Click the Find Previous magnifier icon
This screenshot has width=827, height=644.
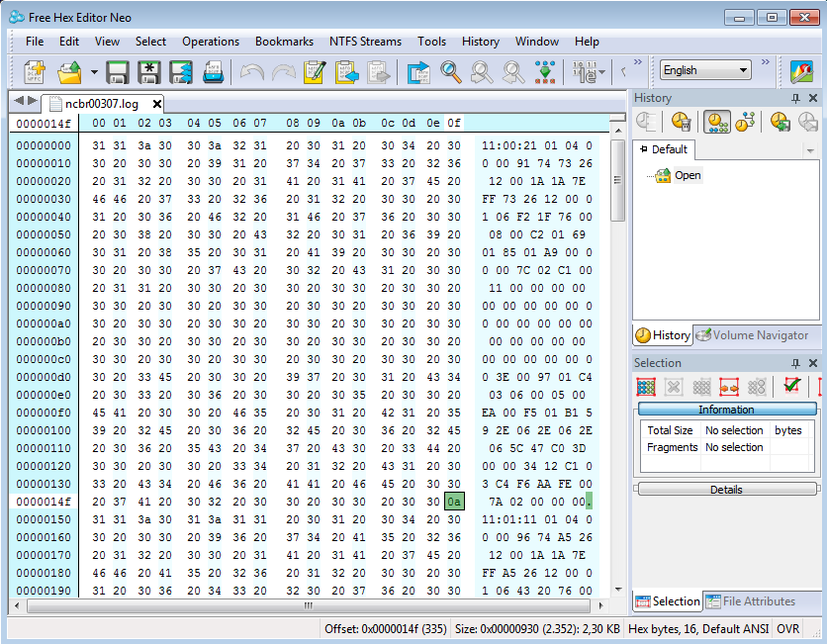(x=482, y=72)
